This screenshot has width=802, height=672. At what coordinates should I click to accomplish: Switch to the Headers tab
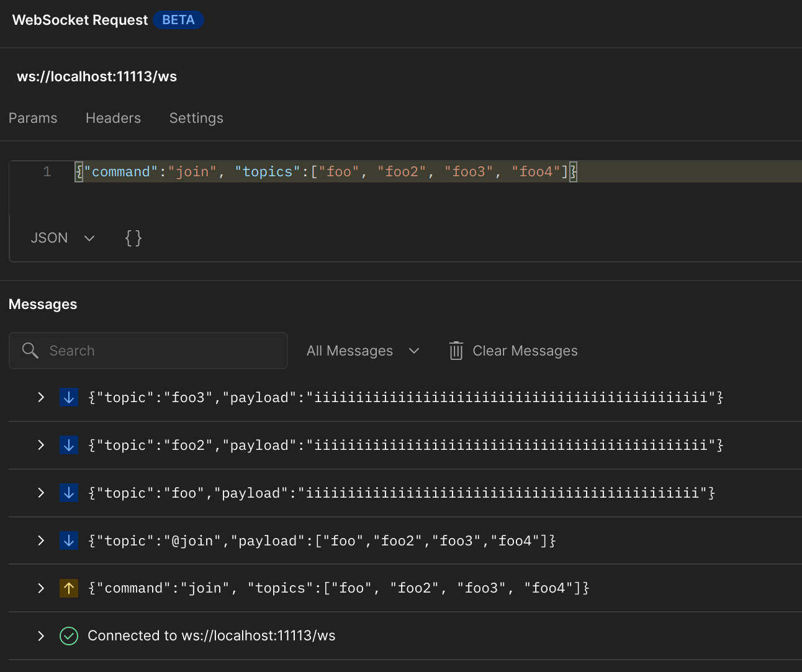tap(113, 118)
